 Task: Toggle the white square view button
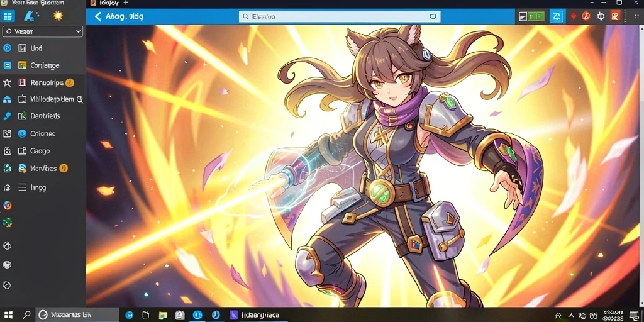523,16
